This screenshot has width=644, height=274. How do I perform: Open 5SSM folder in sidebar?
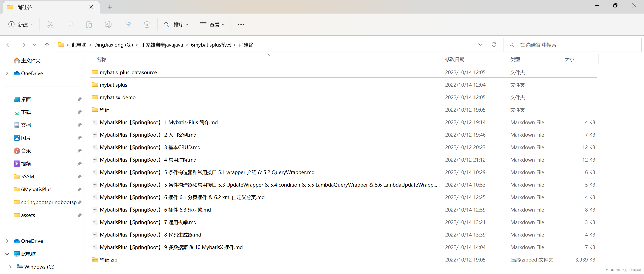[x=24, y=176]
